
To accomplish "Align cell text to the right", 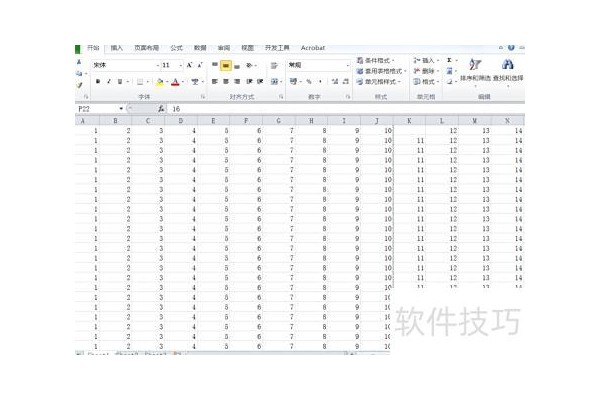I will pyautogui.click(x=237, y=82).
